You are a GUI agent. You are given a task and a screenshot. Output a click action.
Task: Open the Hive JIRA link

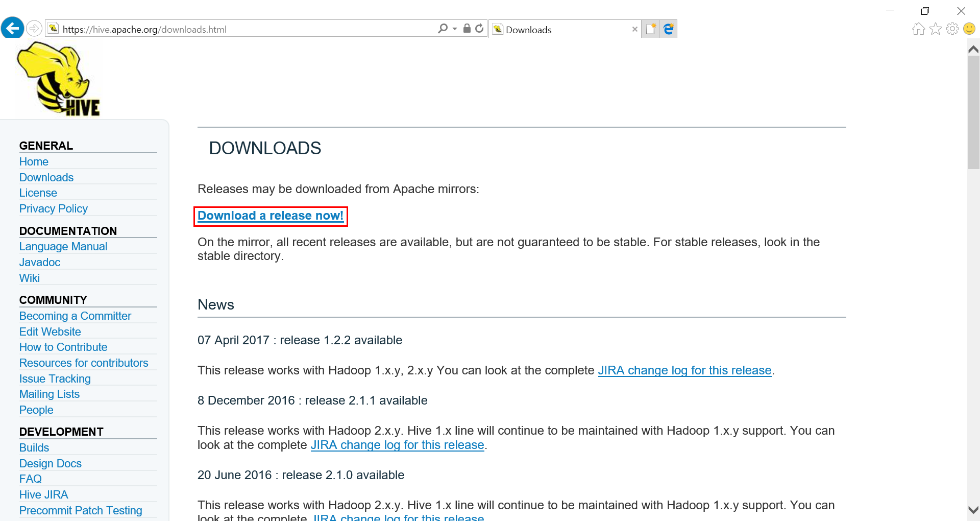(44, 495)
